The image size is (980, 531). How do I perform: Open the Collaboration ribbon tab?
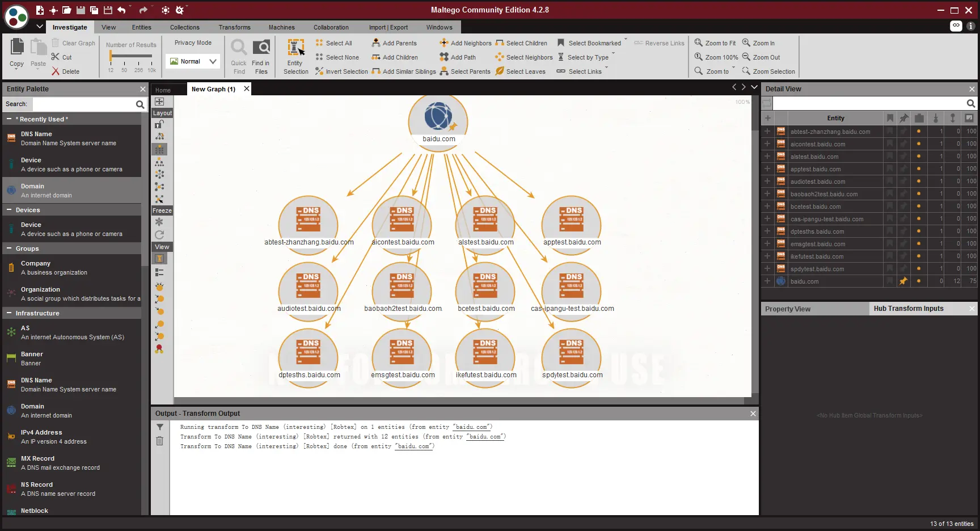(331, 27)
